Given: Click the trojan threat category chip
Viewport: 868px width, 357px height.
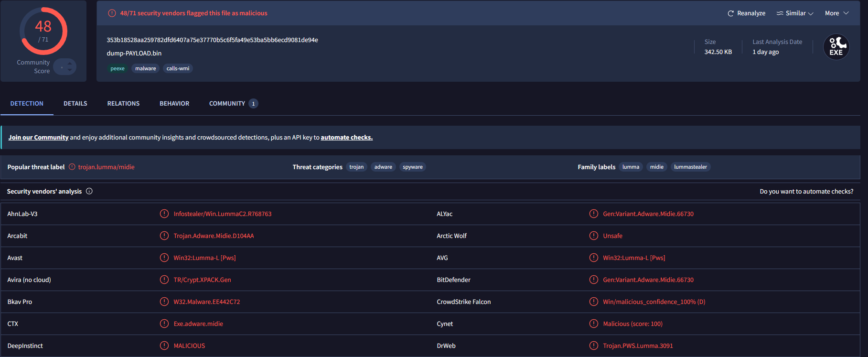Looking at the screenshot, I should (x=356, y=167).
